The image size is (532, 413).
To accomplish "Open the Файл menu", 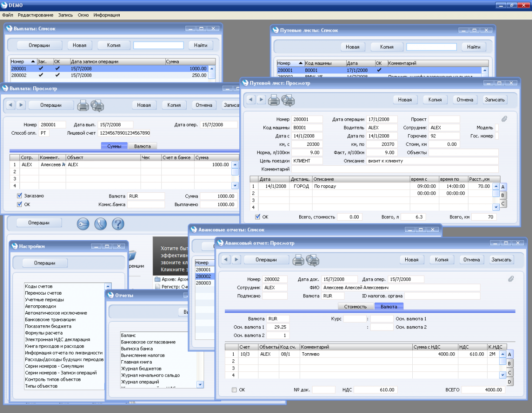I will click(x=8, y=15).
